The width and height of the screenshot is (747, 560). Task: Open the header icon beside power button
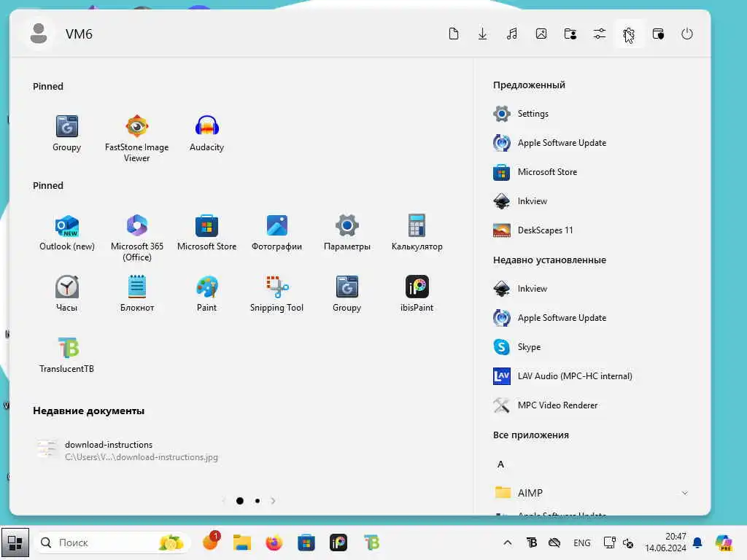pos(658,34)
